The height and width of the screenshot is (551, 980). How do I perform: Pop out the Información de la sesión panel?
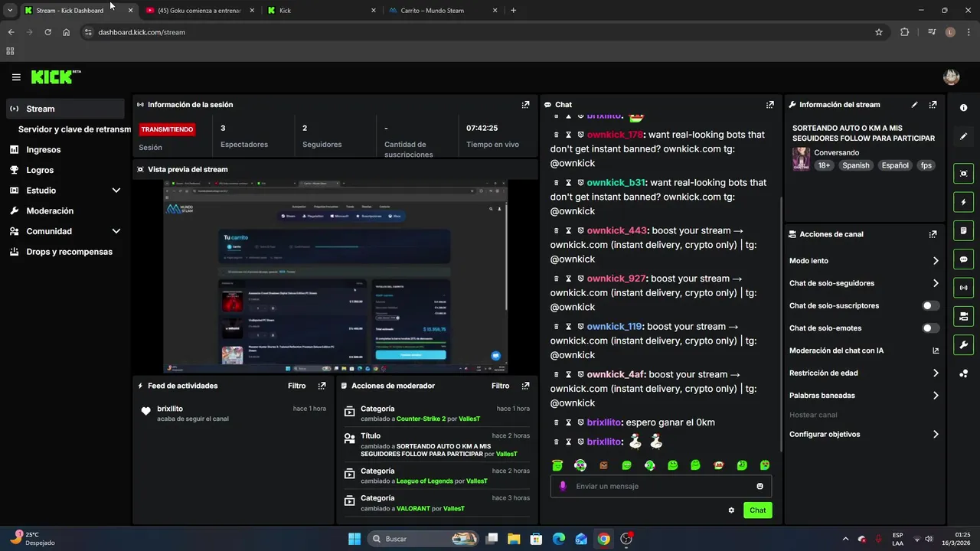[525, 105]
